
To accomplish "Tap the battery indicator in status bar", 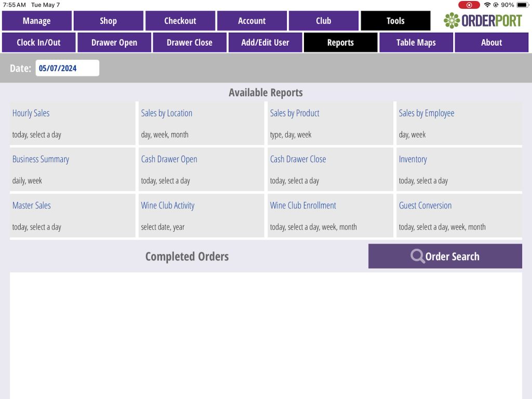I will point(522,5).
